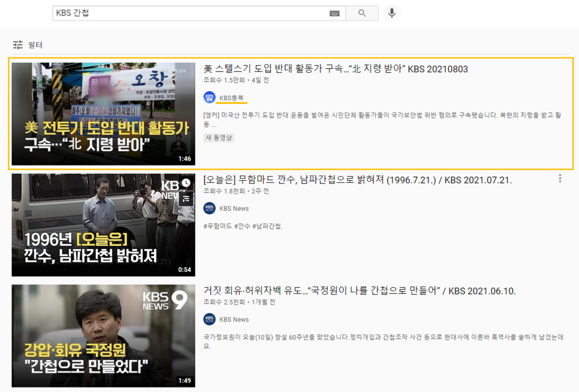Click Watch Later clock icon on 깐수 thumbnail
The height and width of the screenshot is (392, 579).
click(186, 183)
